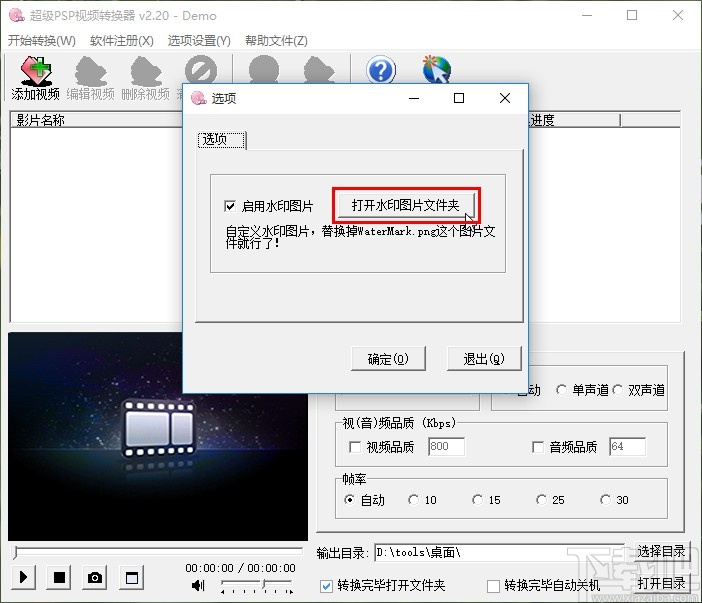Click the Edit Video (编辑视频) toolbar icon
Screen dimensions: 702x603
(90, 77)
